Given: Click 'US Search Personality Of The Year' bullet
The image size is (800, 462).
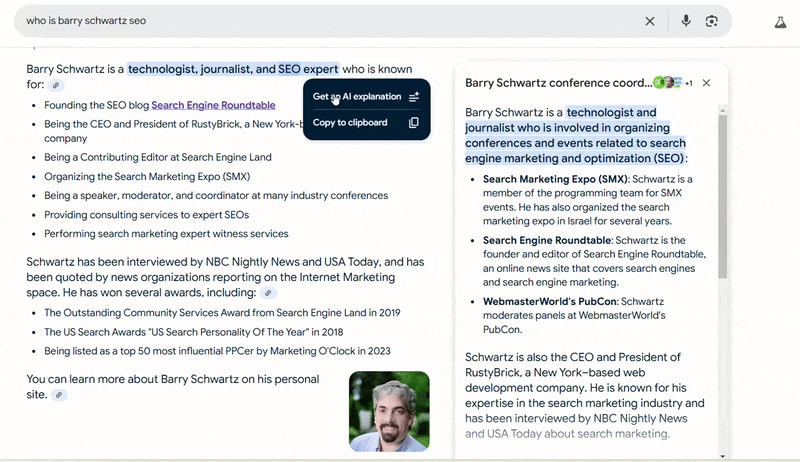Looking at the screenshot, I should pyautogui.click(x=194, y=332).
